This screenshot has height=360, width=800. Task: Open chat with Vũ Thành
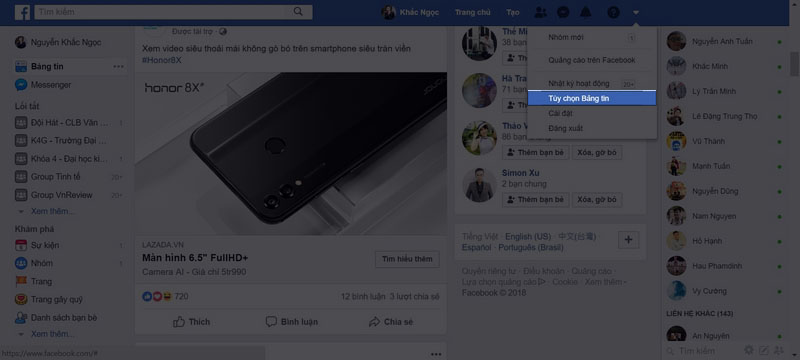pyautogui.click(x=724, y=141)
